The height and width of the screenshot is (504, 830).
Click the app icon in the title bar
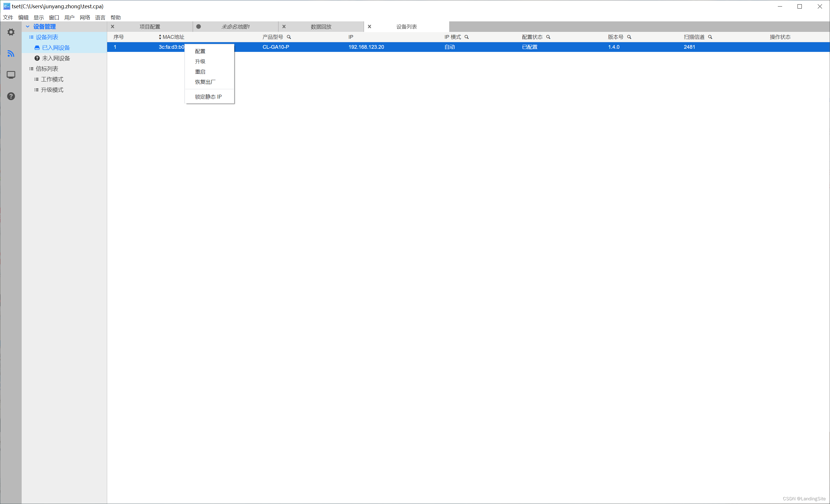pyautogui.click(x=6, y=6)
